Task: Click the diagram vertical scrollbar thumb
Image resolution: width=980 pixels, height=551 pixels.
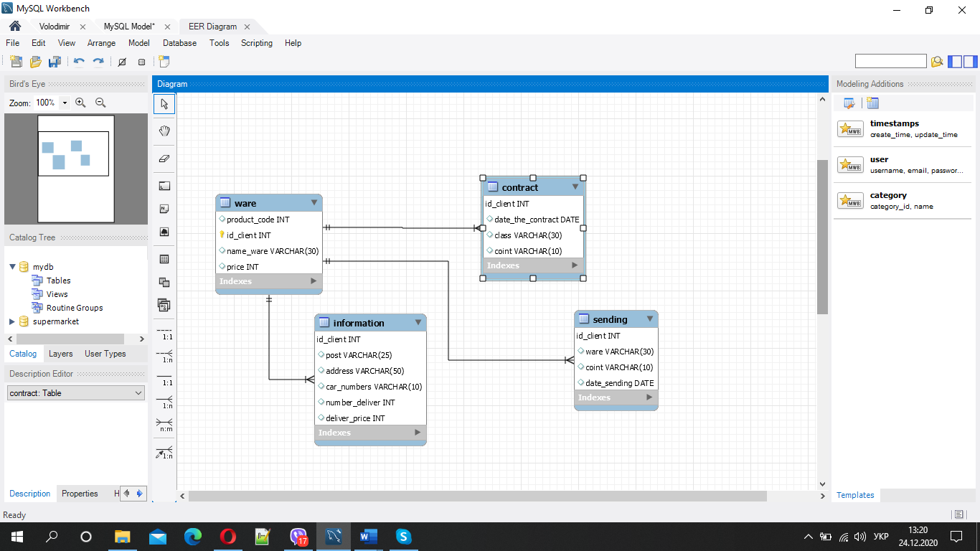Action: (x=823, y=237)
